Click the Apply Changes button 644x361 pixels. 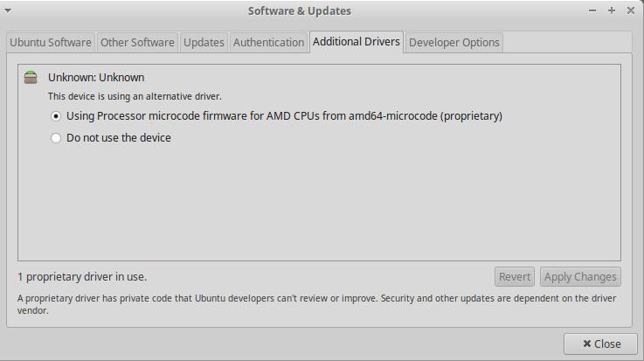click(580, 276)
